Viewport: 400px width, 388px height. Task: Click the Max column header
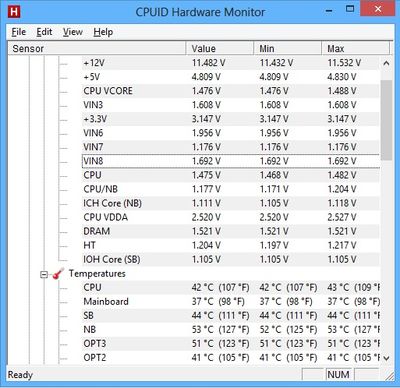355,49
